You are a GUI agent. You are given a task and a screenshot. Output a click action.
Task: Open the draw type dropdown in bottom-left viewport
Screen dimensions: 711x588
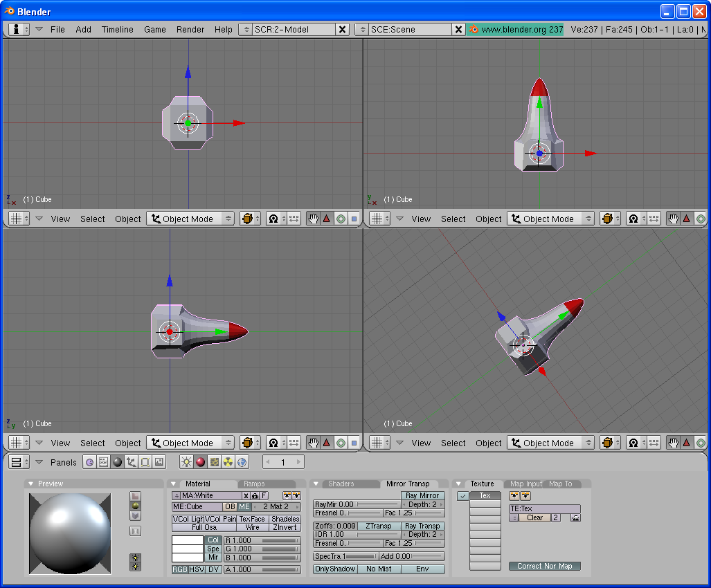249,443
